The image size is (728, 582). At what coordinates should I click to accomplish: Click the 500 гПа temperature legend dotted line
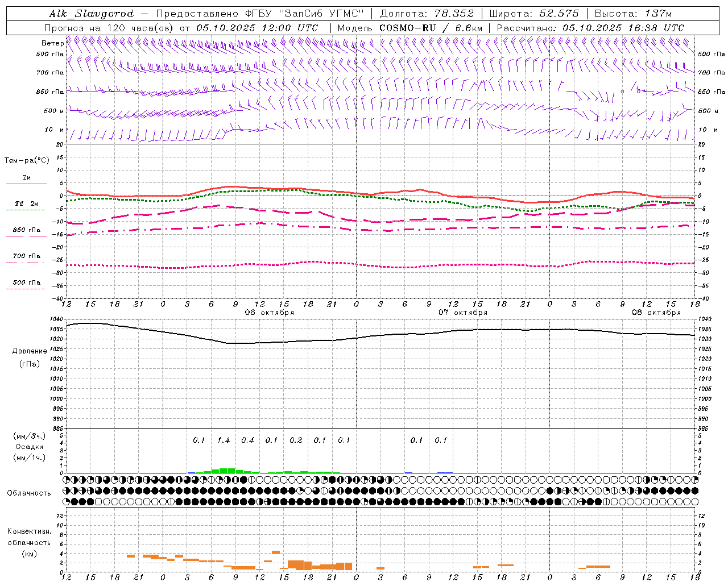26,289
